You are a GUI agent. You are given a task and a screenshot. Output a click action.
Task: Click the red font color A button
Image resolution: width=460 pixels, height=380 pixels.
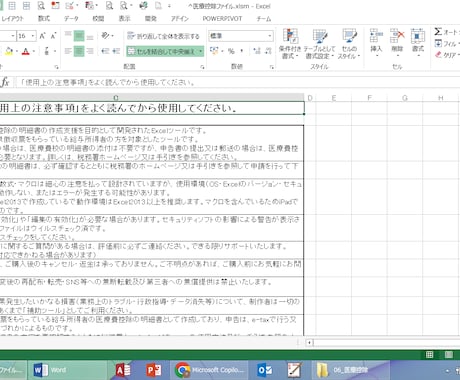tap(26, 51)
